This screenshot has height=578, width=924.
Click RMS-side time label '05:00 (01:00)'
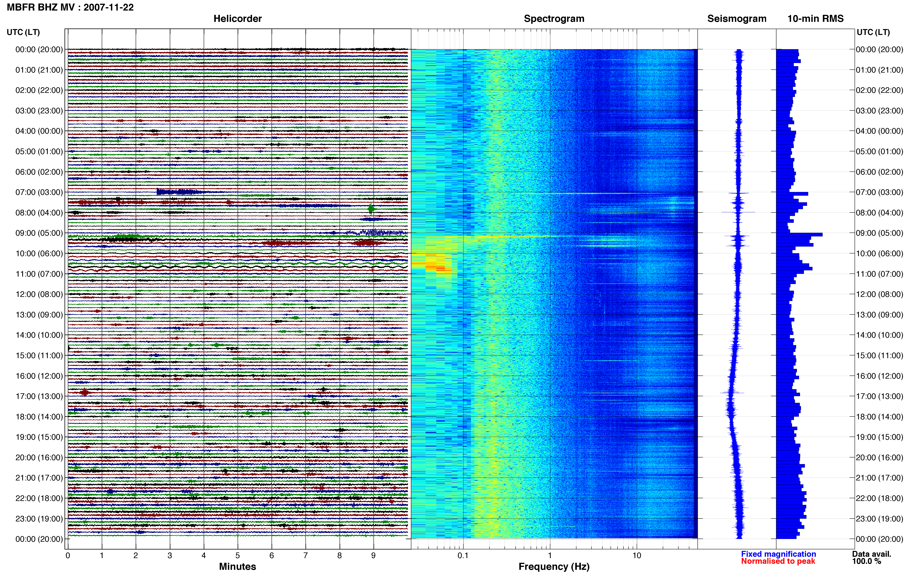click(880, 151)
